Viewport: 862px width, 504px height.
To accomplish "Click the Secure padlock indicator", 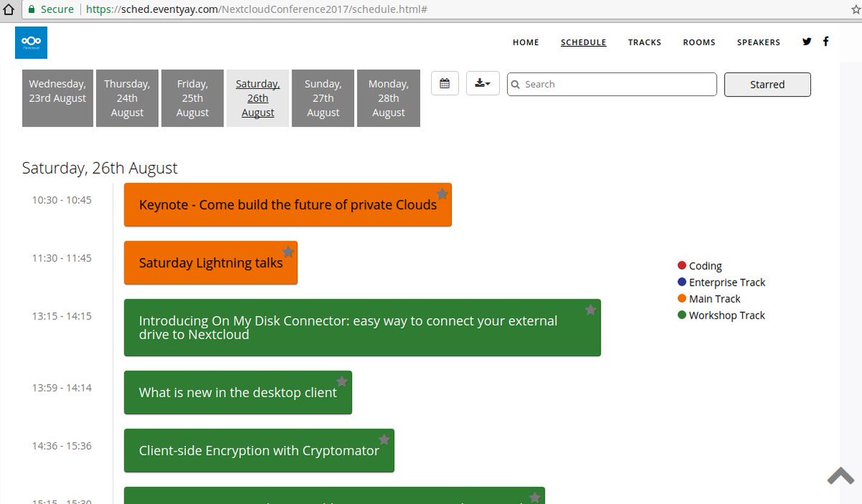I will pos(31,9).
